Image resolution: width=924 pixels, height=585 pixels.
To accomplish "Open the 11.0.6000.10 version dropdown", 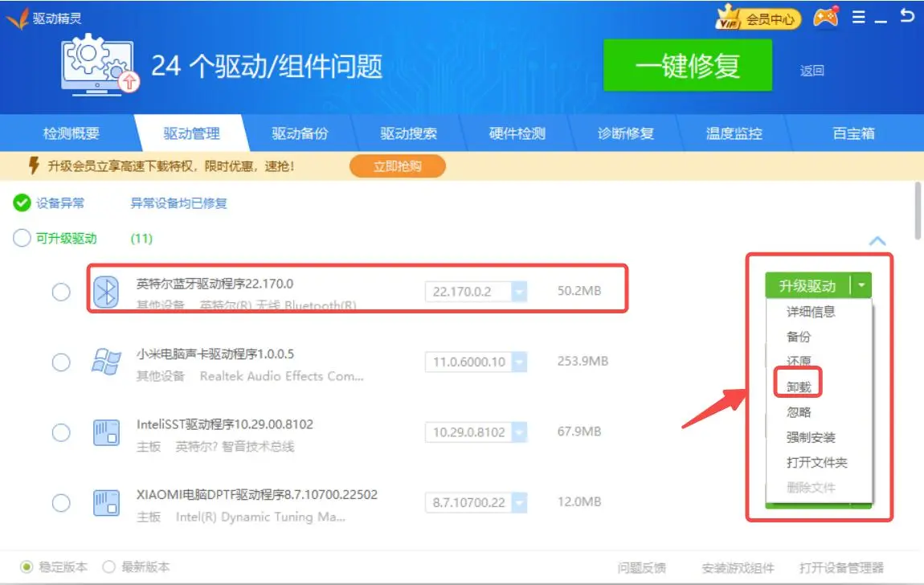I will (x=519, y=362).
